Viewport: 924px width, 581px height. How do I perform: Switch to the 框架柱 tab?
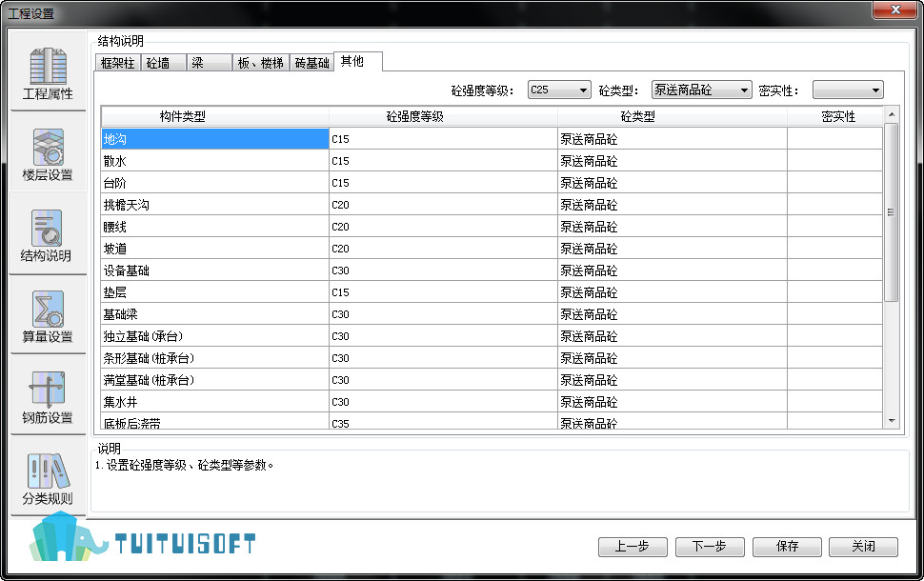click(118, 63)
